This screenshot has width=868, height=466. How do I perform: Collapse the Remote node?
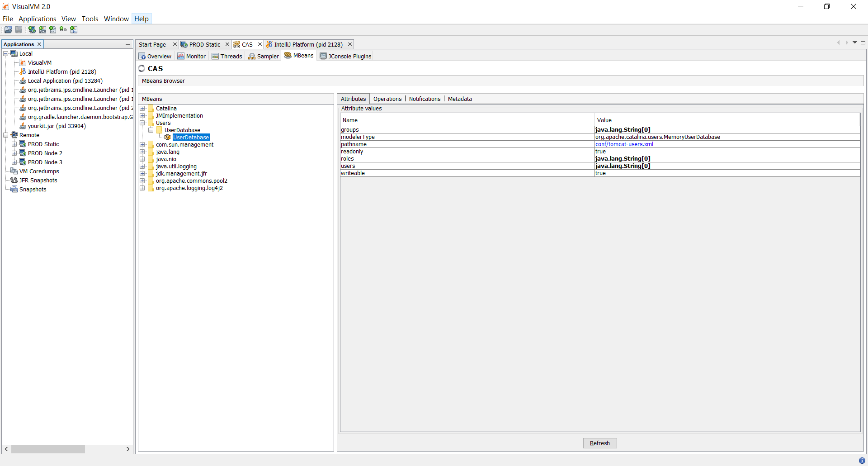coord(5,135)
